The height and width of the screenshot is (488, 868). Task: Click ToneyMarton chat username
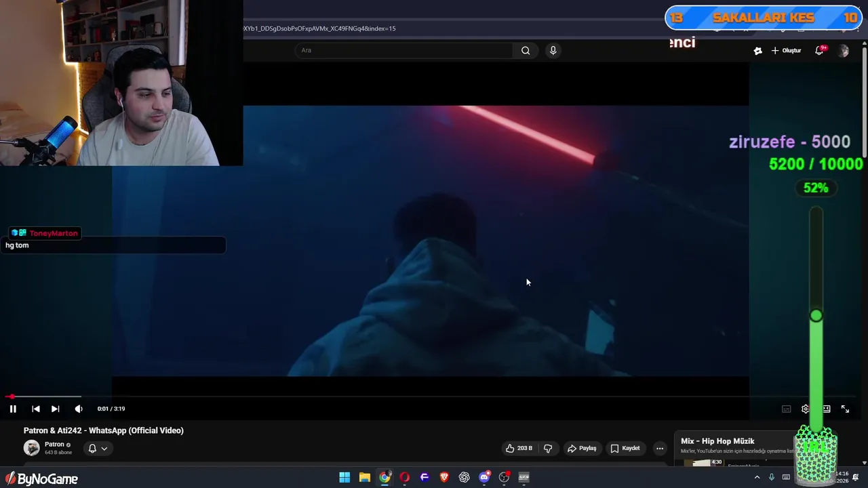click(54, 233)
